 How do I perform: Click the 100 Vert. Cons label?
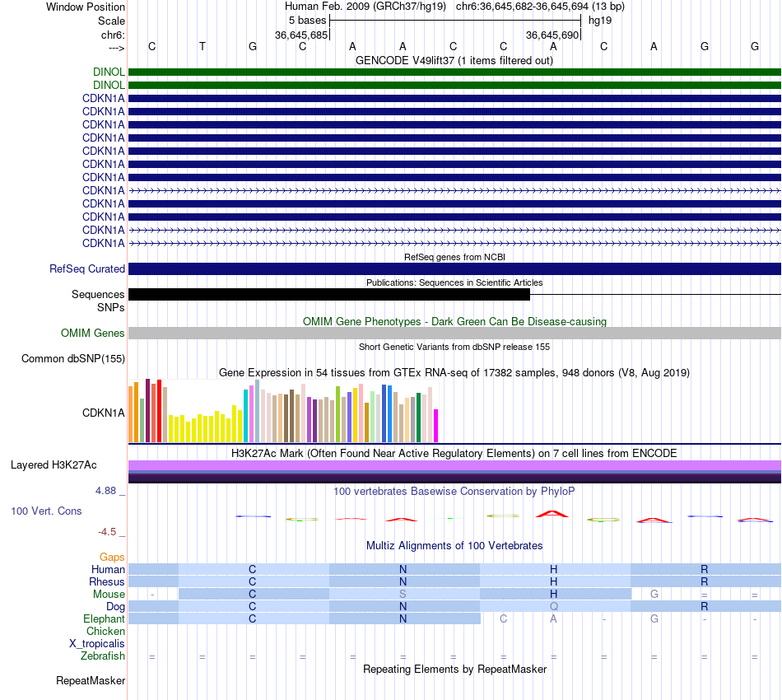46,511
